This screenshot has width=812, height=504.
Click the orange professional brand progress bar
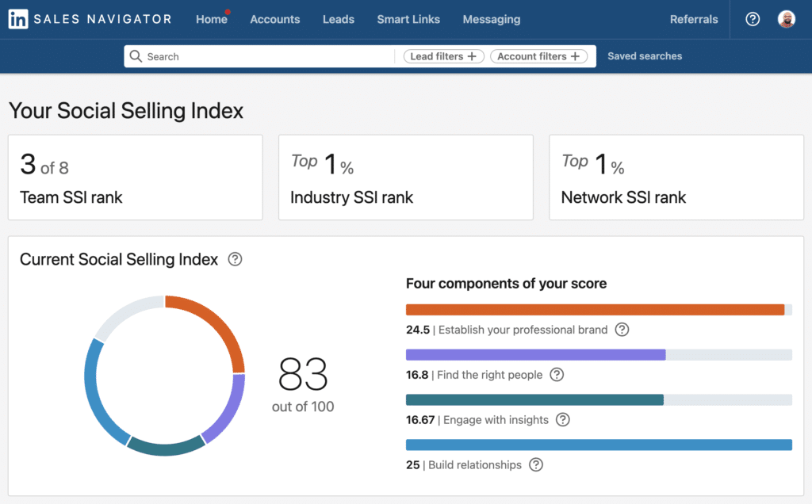595,310
